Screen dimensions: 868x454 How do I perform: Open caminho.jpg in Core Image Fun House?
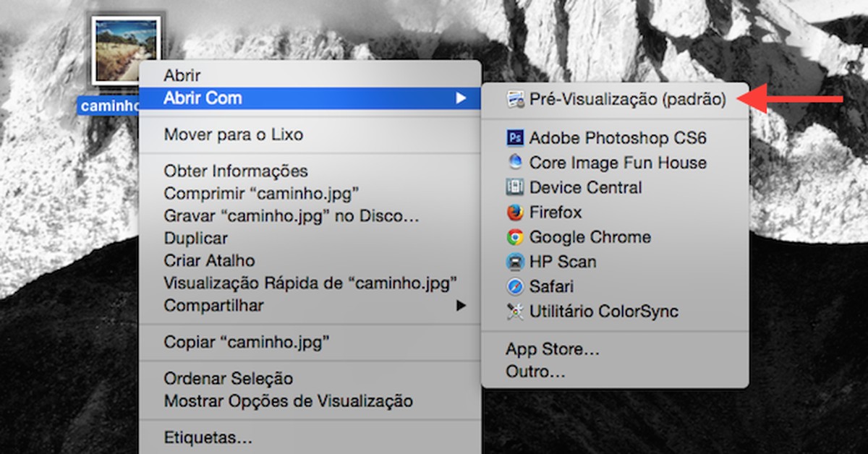pos(618,163)
